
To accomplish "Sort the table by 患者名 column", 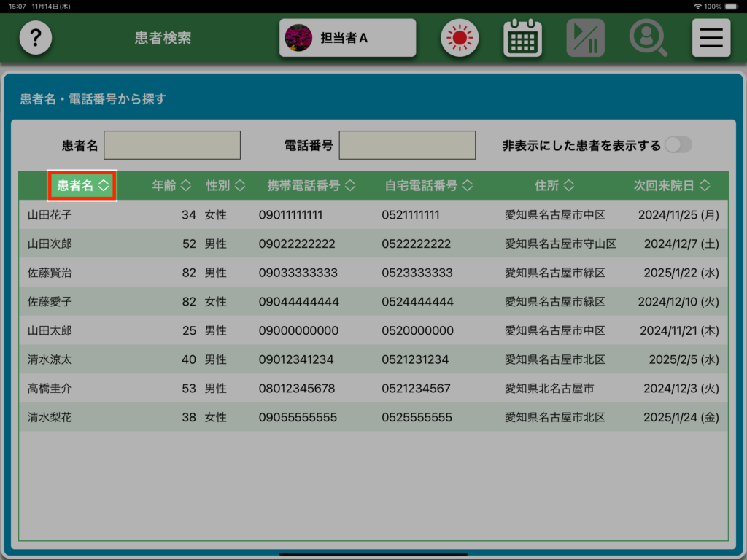I will point(82,186).
